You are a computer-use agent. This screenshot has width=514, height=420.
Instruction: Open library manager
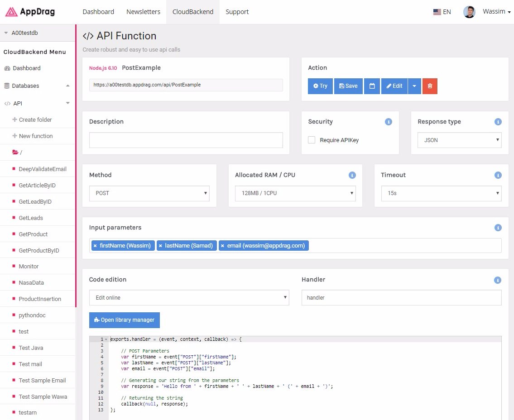click(124, 320)
